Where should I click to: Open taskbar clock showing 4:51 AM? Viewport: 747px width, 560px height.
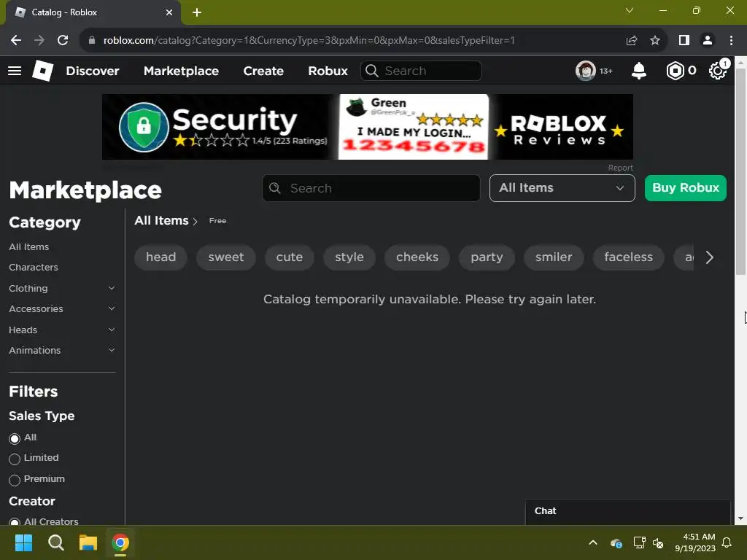[695, 542]
